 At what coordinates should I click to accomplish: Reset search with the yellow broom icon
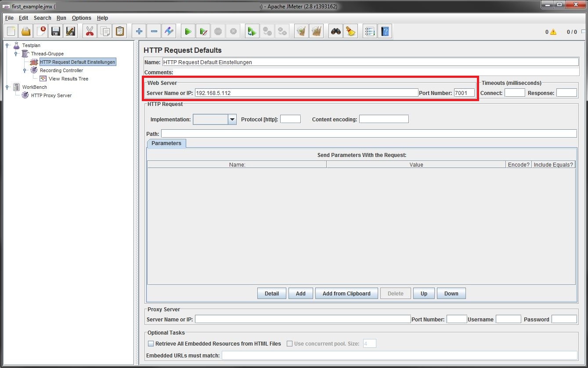coord(350,31)
